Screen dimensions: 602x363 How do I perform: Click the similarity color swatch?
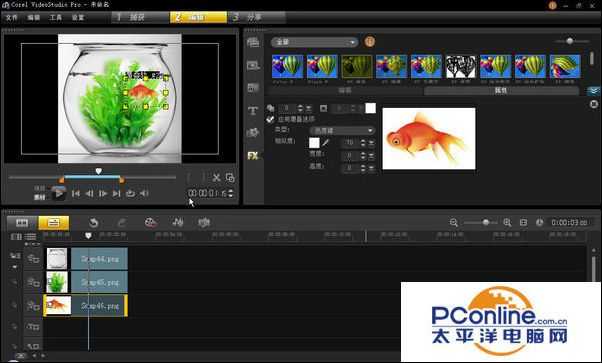(314, 143)
